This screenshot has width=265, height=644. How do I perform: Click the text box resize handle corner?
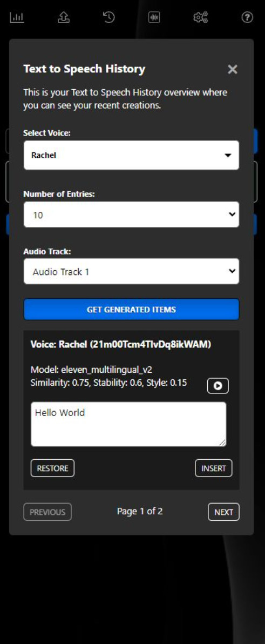[222, 442]
